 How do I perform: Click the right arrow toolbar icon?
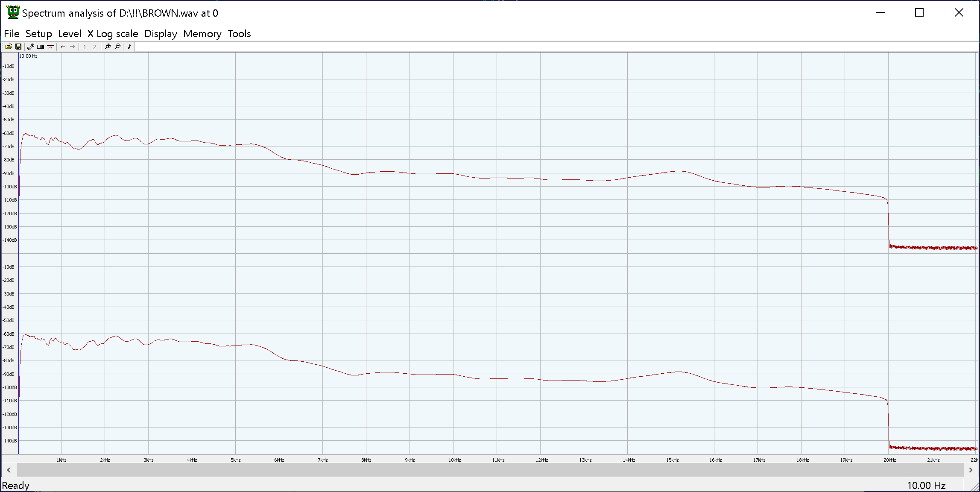tap(73, 47)
